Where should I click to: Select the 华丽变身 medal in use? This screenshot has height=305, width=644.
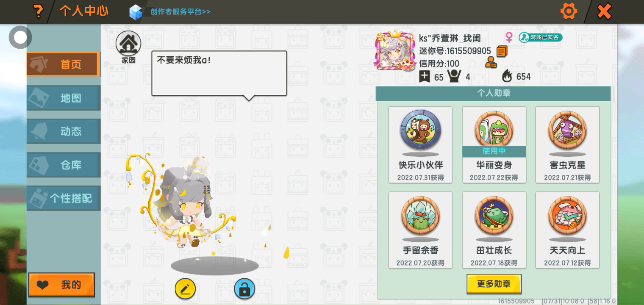[494, 145]
